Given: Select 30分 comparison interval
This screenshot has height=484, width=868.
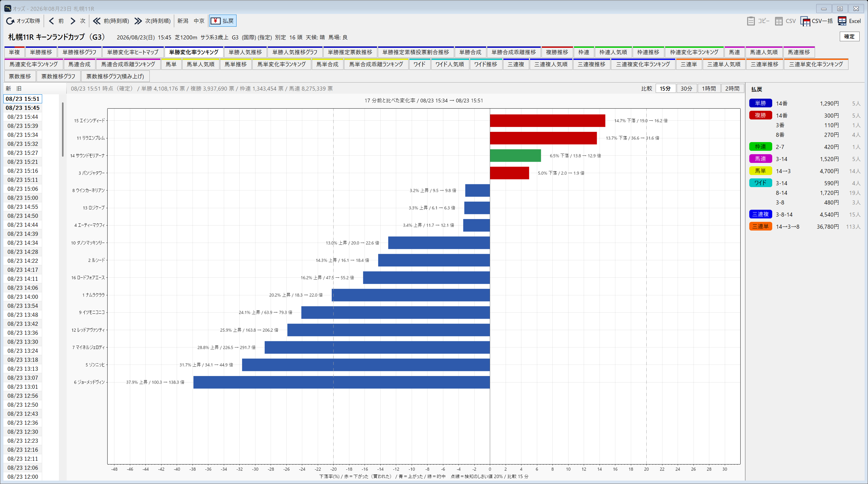Looking at the screenshot, I should click(686, 88).
